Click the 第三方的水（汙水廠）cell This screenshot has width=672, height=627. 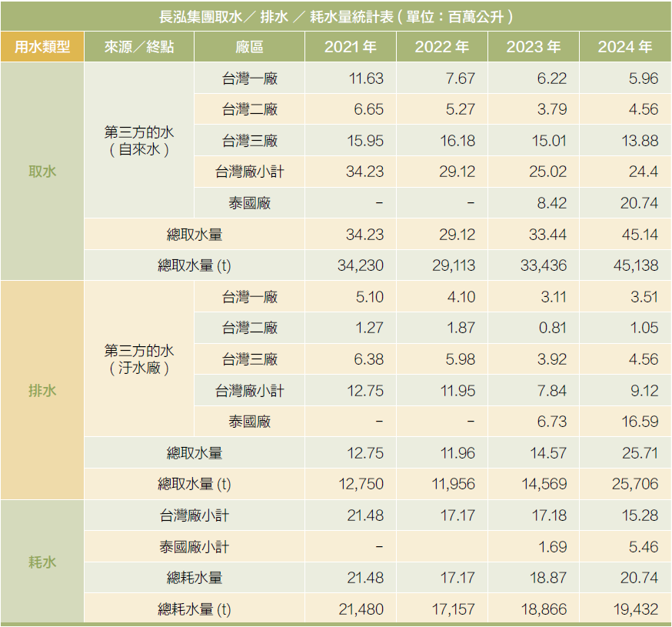pyautogui.click(x=139, y=359)
